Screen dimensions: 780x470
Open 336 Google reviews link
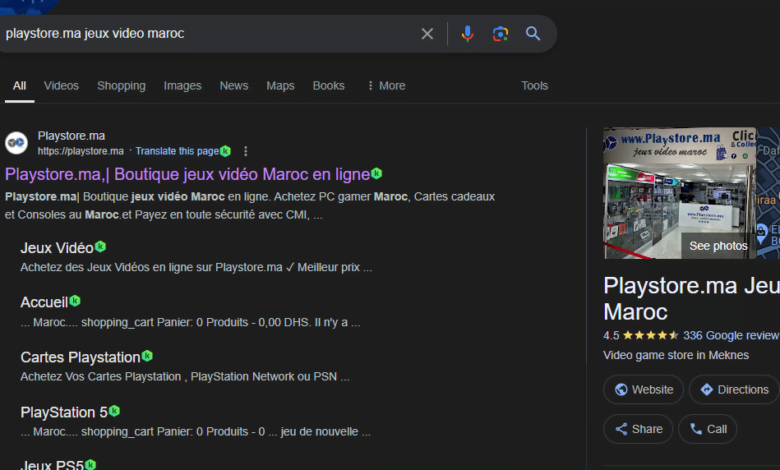coord(731,336)
